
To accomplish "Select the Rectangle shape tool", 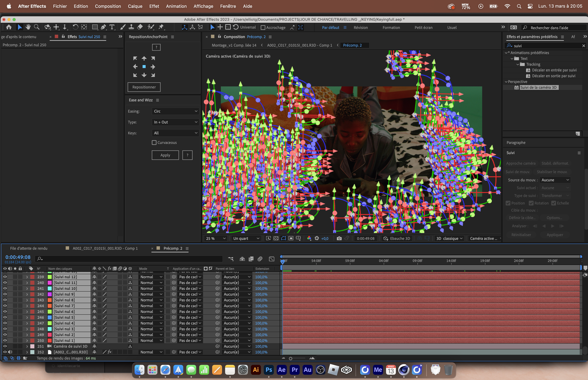I will pyautogui.click(x=95, y=27).
